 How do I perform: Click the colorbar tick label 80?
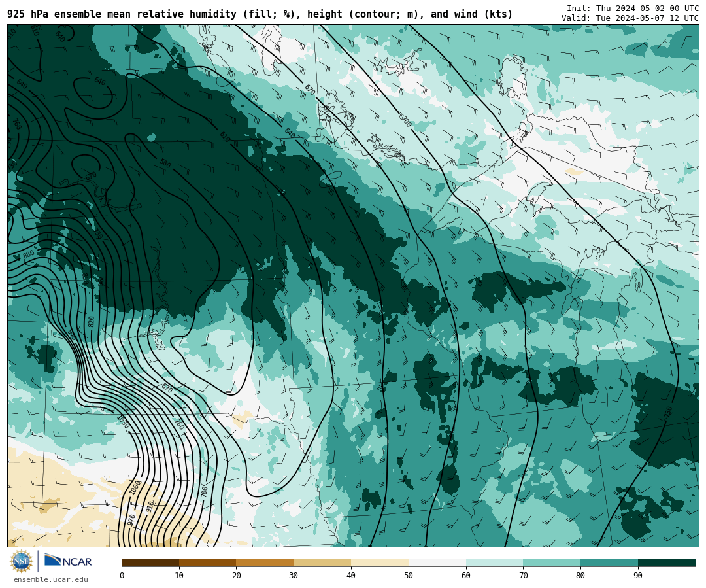[x=581, y=576]
